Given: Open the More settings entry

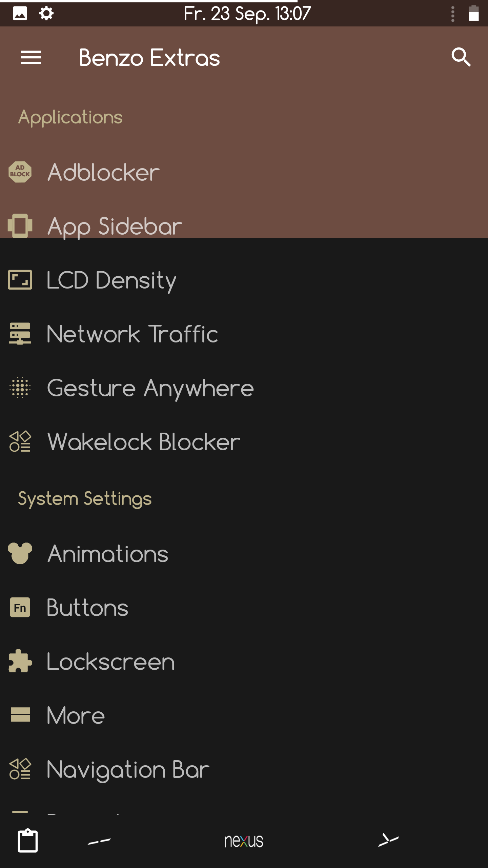Looking at the screenshot, I should (x=76, y=715).
